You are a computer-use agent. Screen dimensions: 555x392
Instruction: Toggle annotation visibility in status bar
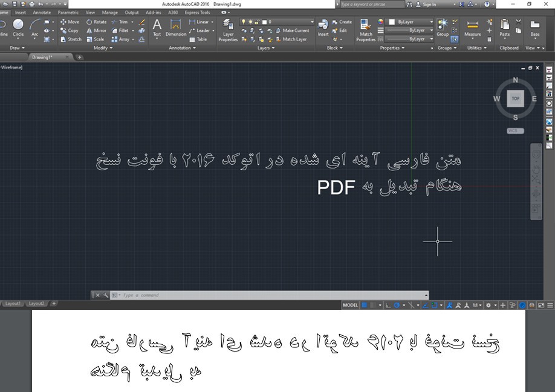[450, 305]
